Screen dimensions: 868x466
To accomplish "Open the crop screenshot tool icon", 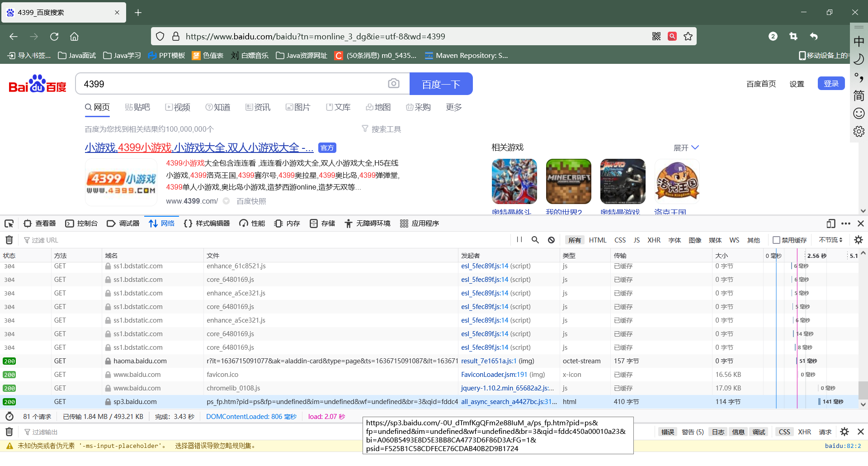I will click(793, 36).
